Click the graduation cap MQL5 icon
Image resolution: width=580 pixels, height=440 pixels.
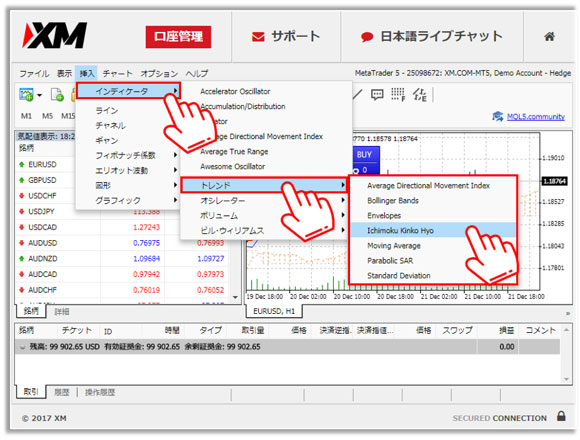tap(498, 116)
